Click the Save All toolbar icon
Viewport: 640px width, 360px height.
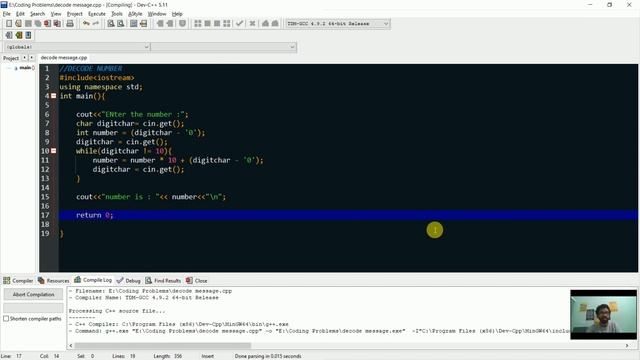[x=38, y=24]
